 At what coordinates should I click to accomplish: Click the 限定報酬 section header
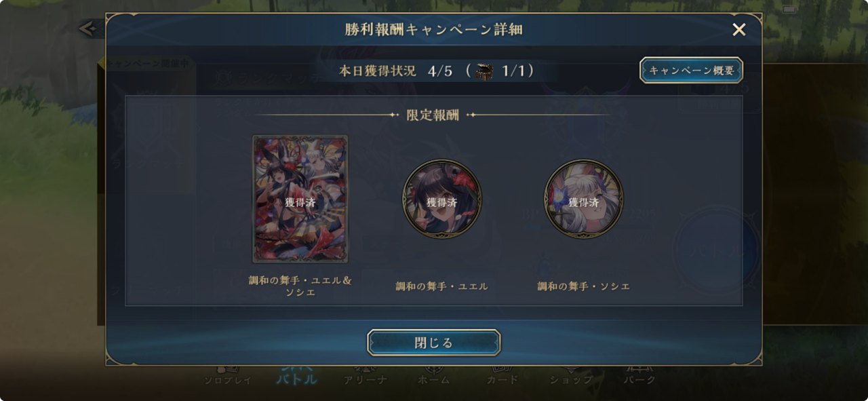(x=433, y=115)
